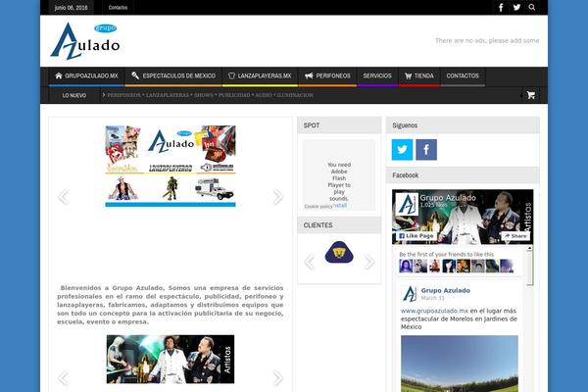Go to next slide in main banner
Viewport: 588px width, 392px height.
click(277, 197)
